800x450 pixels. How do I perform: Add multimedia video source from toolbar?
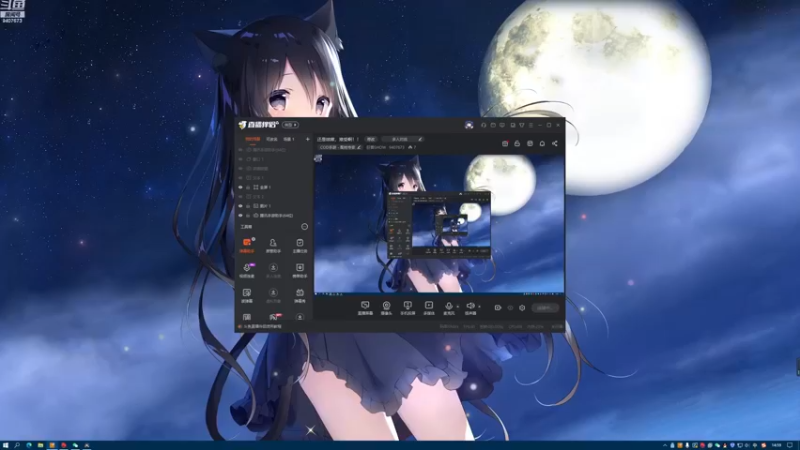pyautogui.click(x=429, y=308)
